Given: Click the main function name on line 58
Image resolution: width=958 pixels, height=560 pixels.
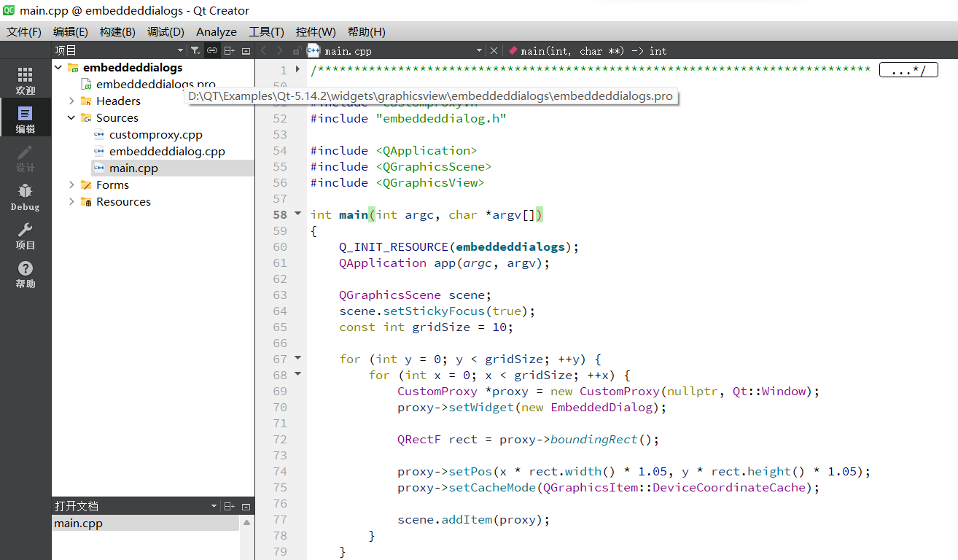Looking at the screenshot, I should tap(354, 214).
